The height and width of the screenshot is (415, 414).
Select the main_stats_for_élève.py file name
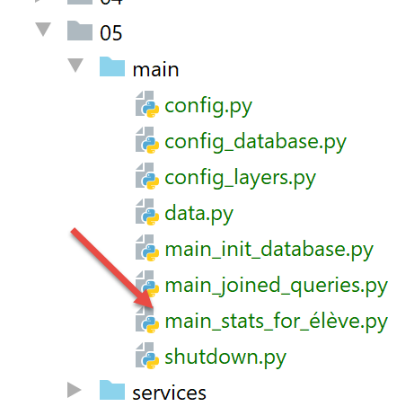276,322
